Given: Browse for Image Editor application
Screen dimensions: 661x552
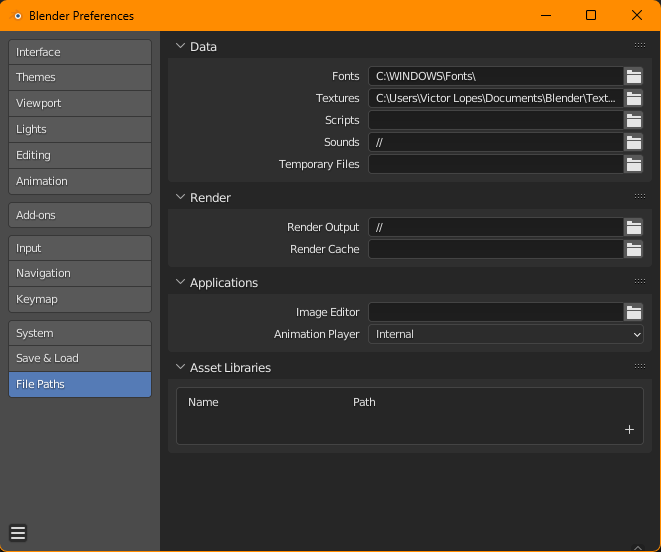Looking at the screenshot, I should 633,312.
